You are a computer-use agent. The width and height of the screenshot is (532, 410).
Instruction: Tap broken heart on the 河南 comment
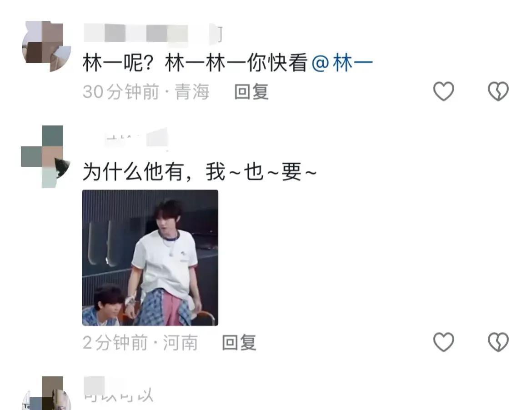coord(498,342)
